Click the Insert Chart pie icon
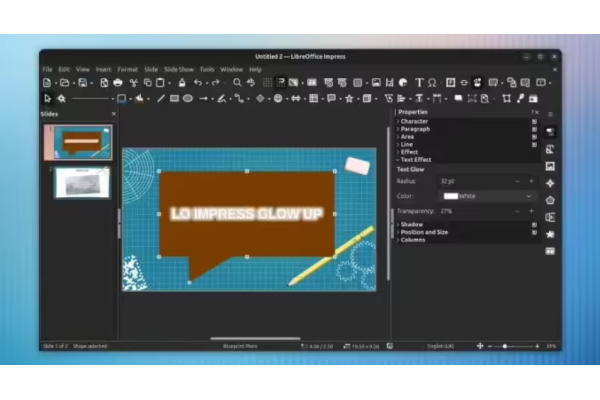 click(x=403, y=83)
